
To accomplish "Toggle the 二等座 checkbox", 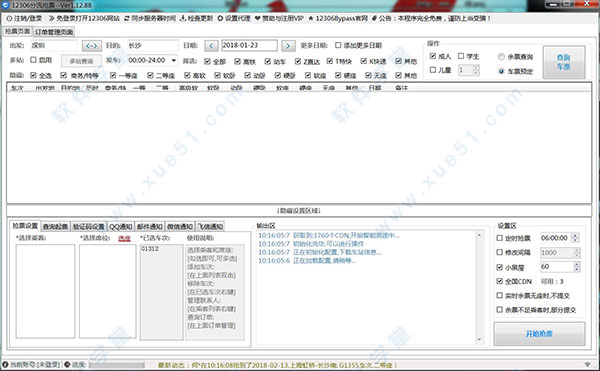I will coord(150,75).
